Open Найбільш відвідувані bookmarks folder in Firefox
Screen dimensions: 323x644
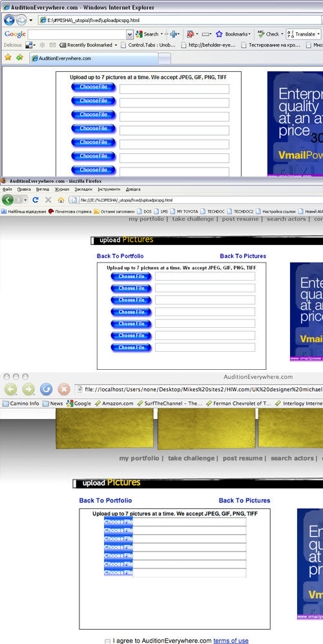coord(23,211)
